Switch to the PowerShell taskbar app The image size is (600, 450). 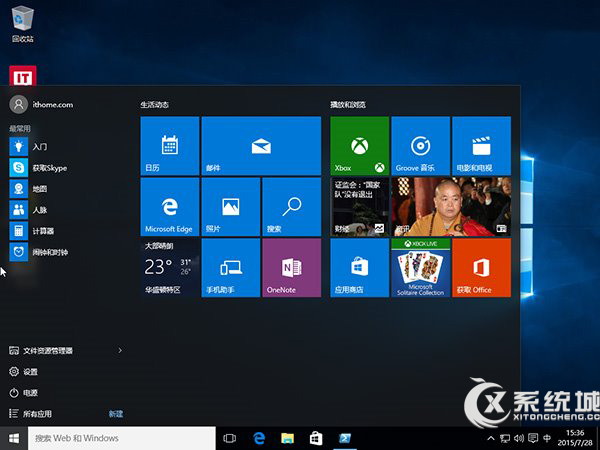345,438
